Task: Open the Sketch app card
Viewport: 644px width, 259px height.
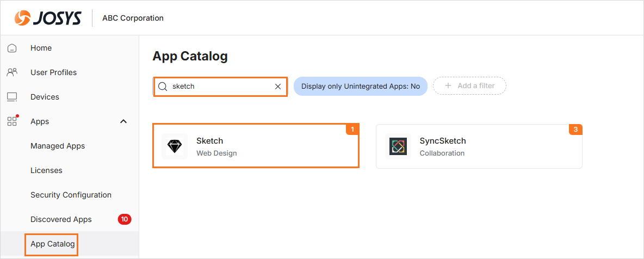Action: [x=256, y=146]
